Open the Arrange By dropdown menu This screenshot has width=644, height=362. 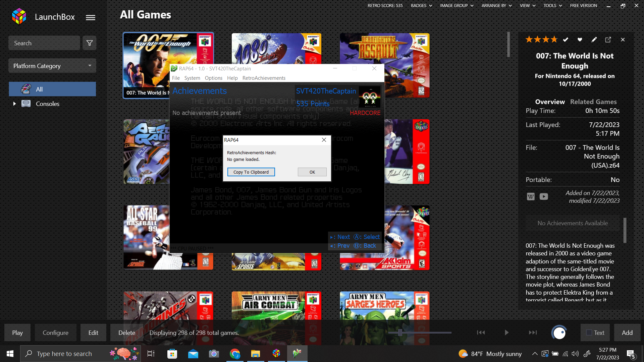pos(496,5)
